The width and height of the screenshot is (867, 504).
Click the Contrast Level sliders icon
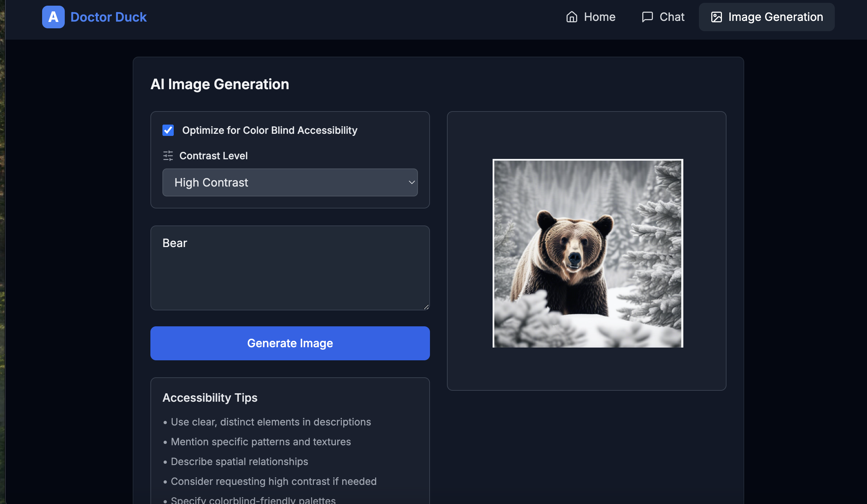pos(168,156)
